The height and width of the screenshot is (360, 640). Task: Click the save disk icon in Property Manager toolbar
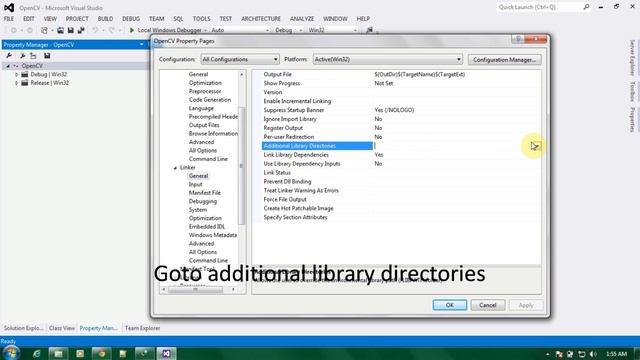pos(47,56)
